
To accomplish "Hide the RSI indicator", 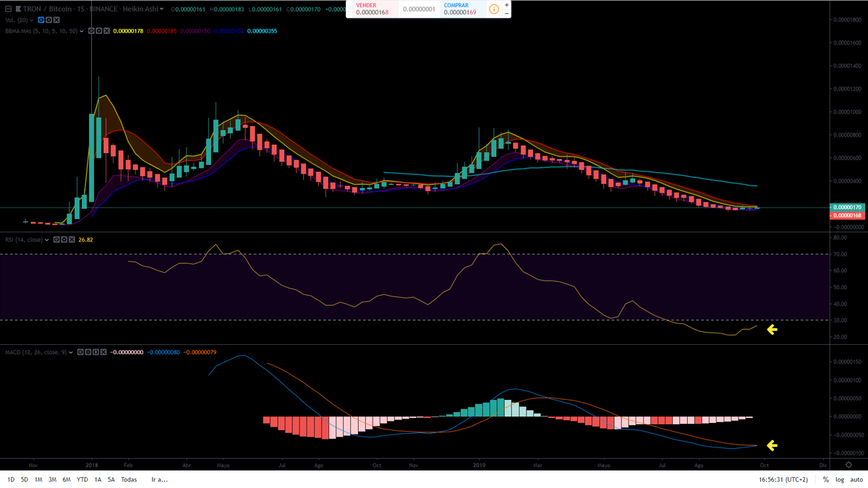I will 56,239.
